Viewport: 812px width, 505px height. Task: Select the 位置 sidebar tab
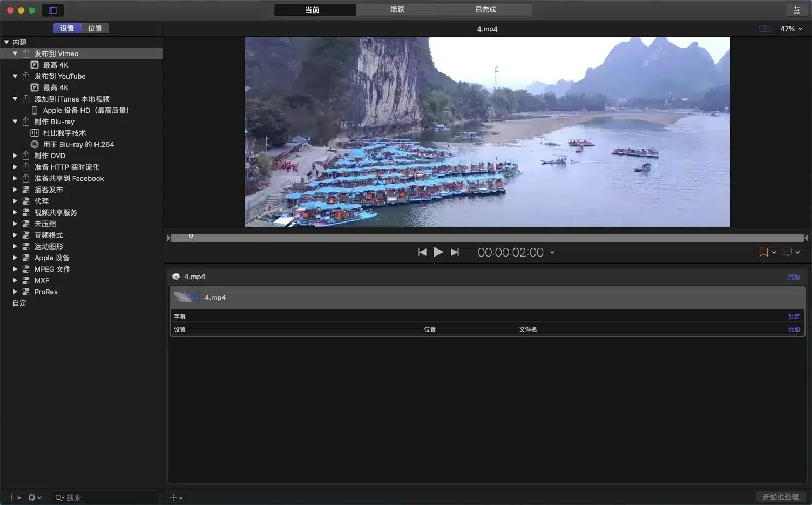[95, 28]
